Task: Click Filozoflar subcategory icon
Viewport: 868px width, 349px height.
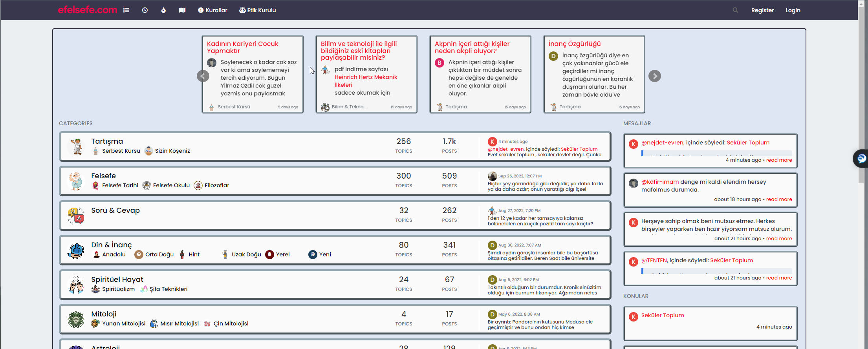Action: tap(198, 186)
